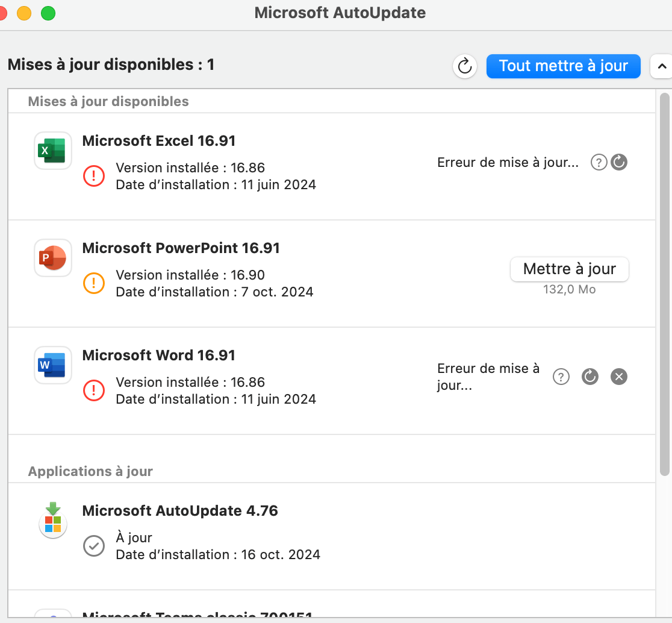The height and width of the screenshot is (623, 672).
Task: Click the red error icon in Excel row
Action: pos(94,176)
